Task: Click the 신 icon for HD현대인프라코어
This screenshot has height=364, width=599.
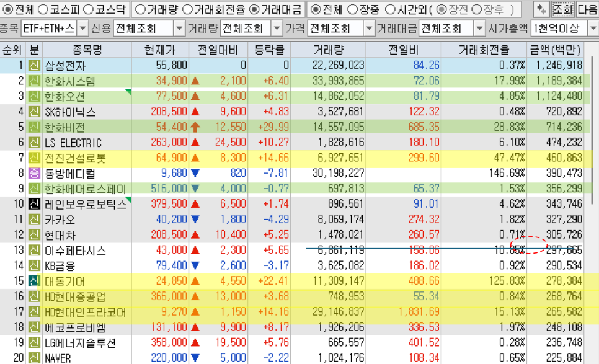Action: (x=34, y=312)
